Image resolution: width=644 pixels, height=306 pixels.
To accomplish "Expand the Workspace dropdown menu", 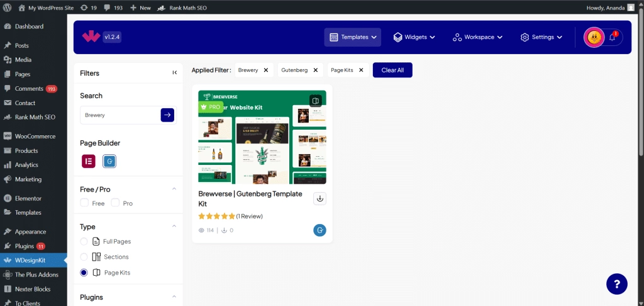I will [477, 37].
